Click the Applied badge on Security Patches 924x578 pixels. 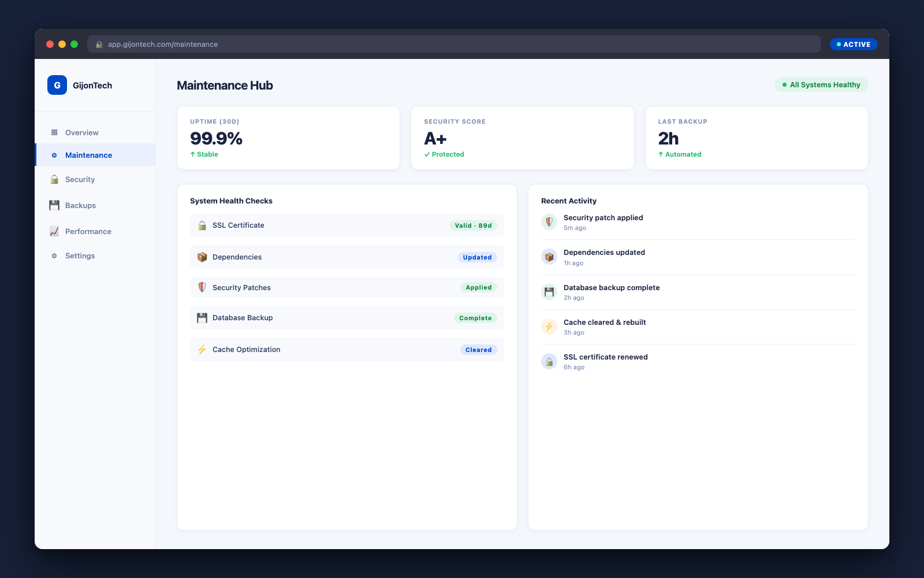pyautogui.click(x=479, y=287)
